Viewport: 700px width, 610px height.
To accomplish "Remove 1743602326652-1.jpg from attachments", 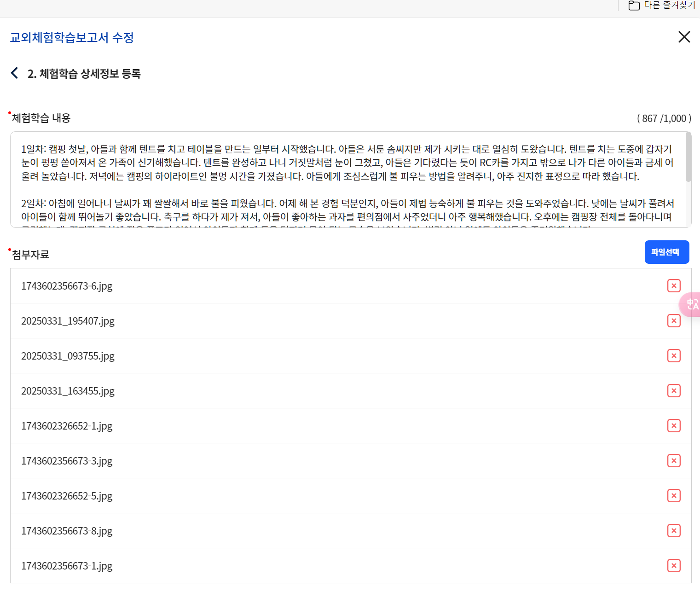I will pos(674,425).
